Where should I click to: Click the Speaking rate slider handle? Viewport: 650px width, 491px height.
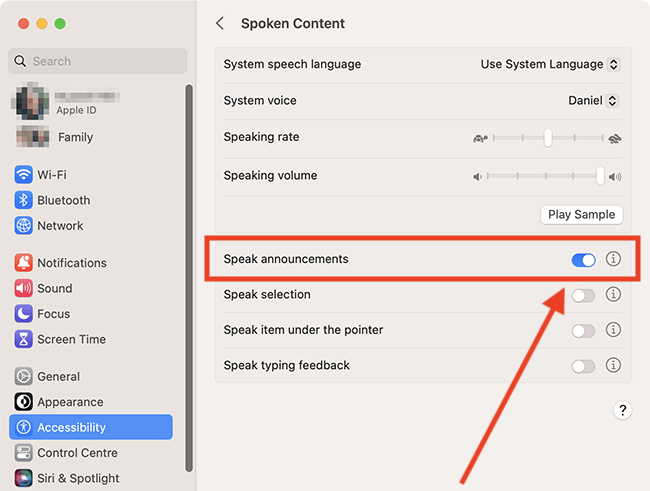pos(548,138)
